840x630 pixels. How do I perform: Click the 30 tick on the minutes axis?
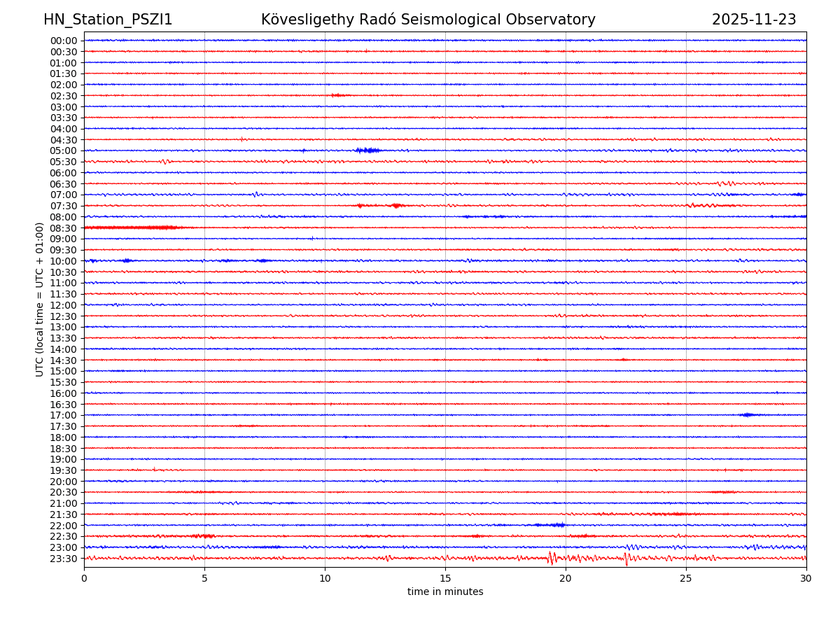pyautogui.click(x=806, y=578)
